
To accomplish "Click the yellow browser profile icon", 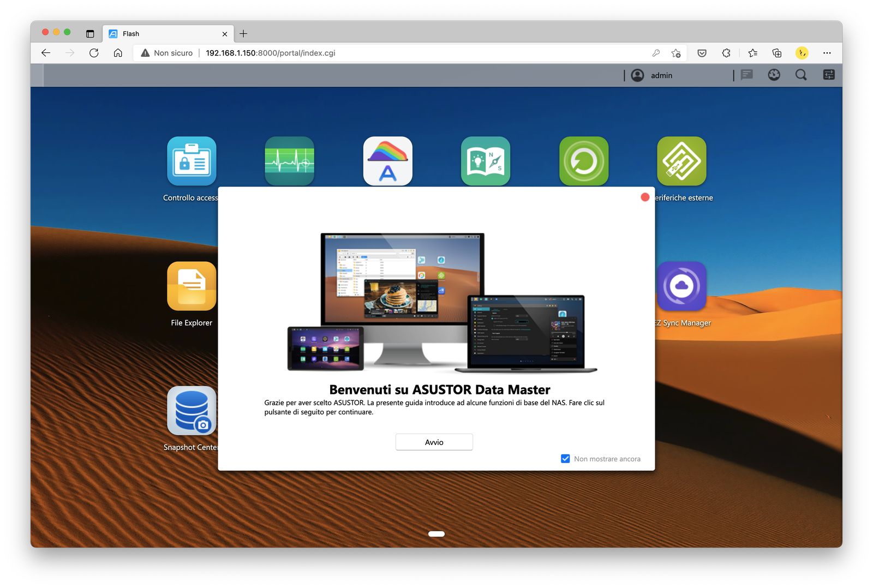I will 802,53.
